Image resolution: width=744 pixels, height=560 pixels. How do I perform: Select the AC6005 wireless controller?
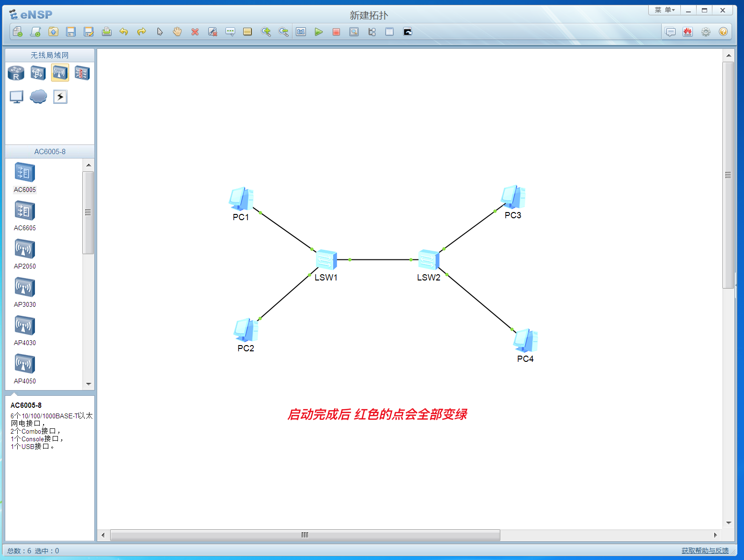pos(24,172)
